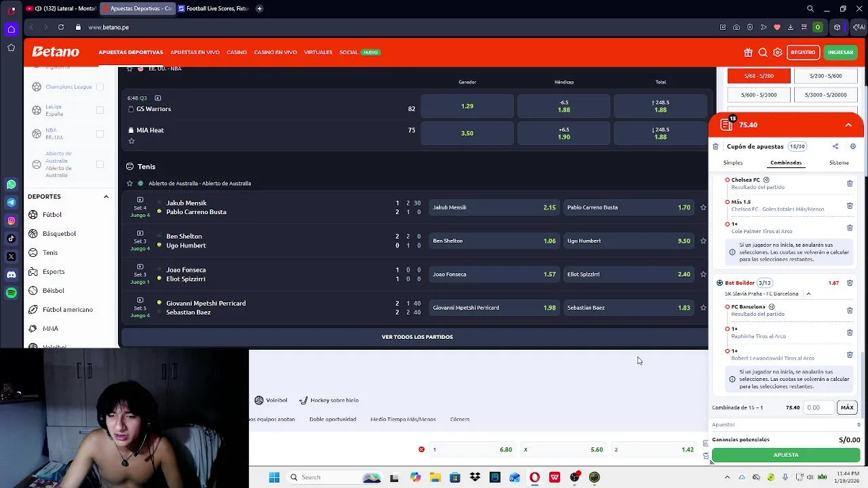This screenshot has width=868, height=488.
Task: Switch to Football Live Scores browser tab
Action: coord(213,9)
